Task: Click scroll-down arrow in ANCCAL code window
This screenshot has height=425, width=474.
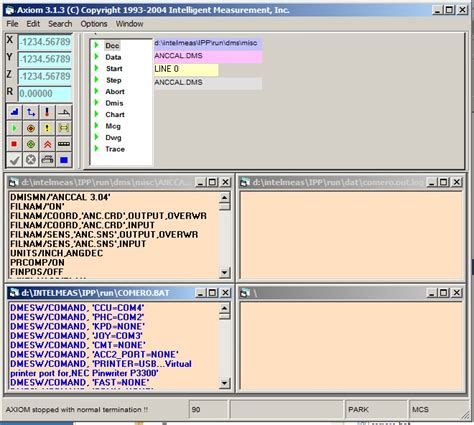Action: [x=224, y=273]
